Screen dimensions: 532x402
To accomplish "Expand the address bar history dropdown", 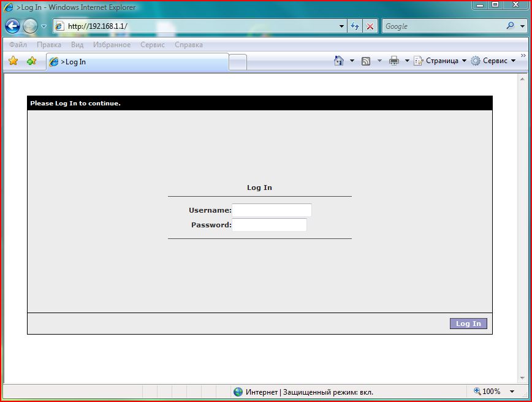I will coord(341,26).
